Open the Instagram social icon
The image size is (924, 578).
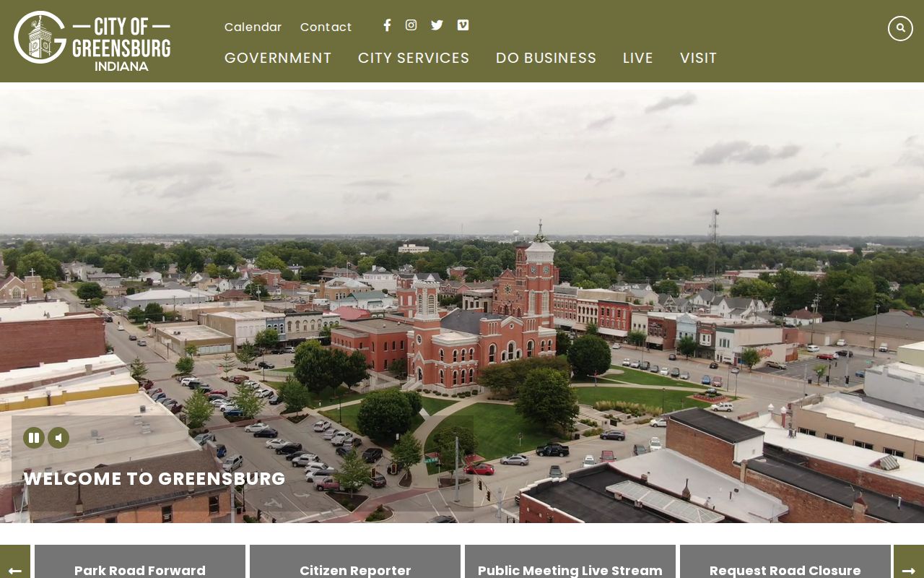(411, 25)
